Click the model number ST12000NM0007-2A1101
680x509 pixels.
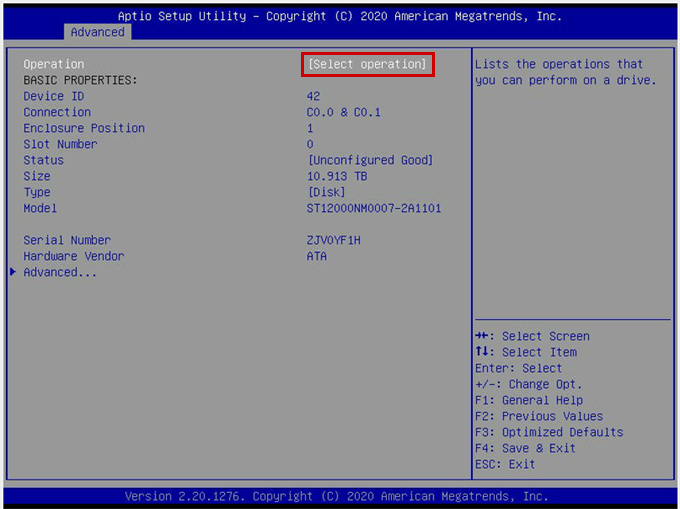click(x=373, y=208)
